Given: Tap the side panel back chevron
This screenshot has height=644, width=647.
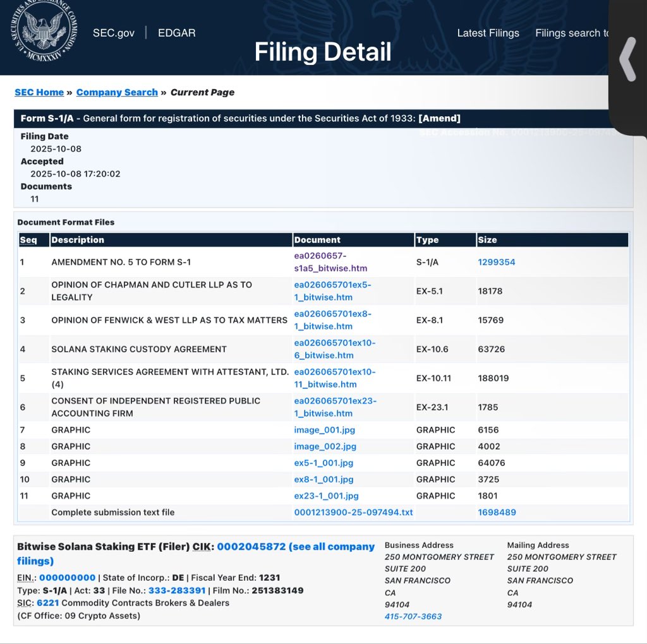Looking at the screenshot, I should pos(628,59).
